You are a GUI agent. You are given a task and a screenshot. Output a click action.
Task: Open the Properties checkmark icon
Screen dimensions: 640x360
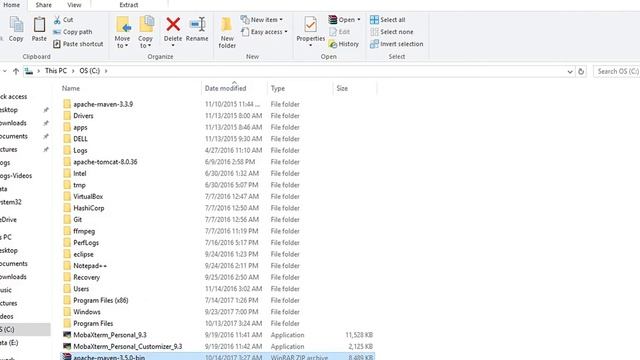[x=310, y=24]
